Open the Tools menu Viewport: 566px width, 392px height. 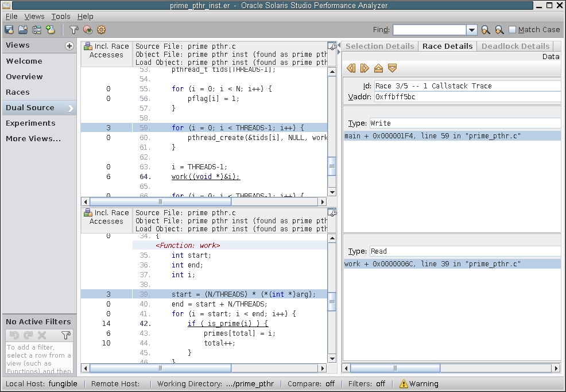(x=61, y=17)
